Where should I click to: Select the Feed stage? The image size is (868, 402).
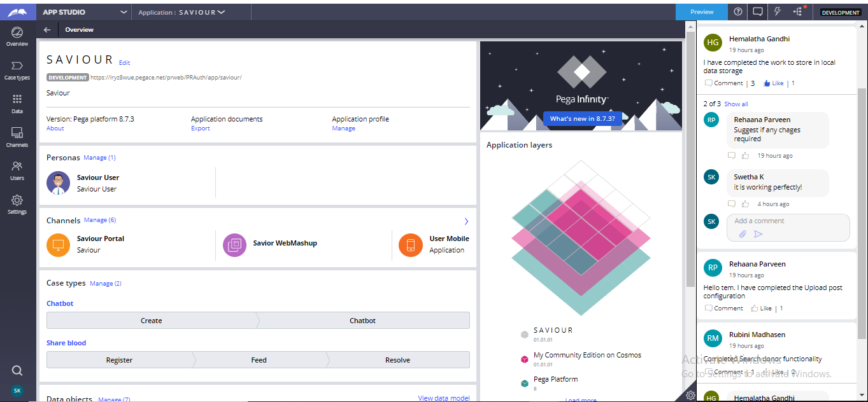pos(259,360)
